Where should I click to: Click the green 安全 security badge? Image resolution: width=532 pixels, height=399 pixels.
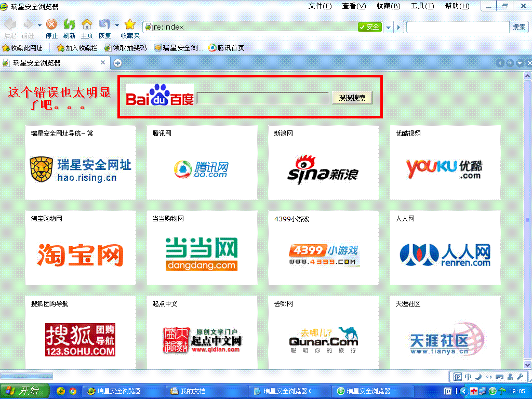(369, 27)
